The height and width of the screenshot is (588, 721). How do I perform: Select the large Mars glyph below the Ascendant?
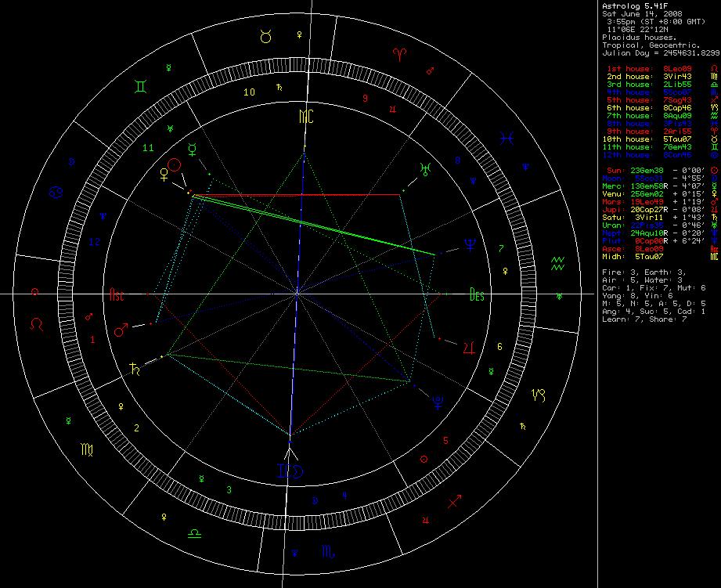(122, 331)
